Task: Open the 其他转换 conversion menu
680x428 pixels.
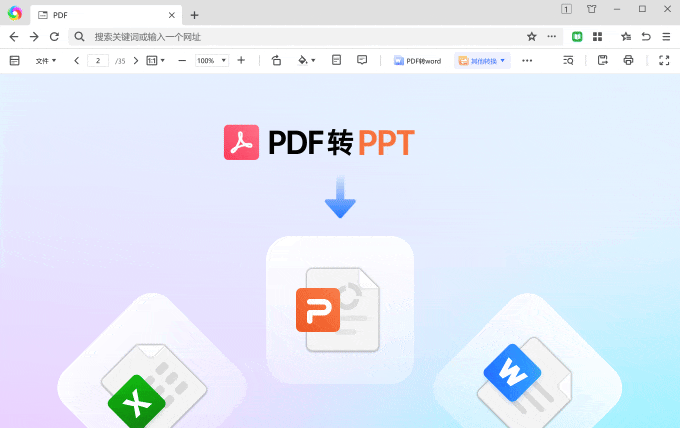Action: [x=483, y=61]
